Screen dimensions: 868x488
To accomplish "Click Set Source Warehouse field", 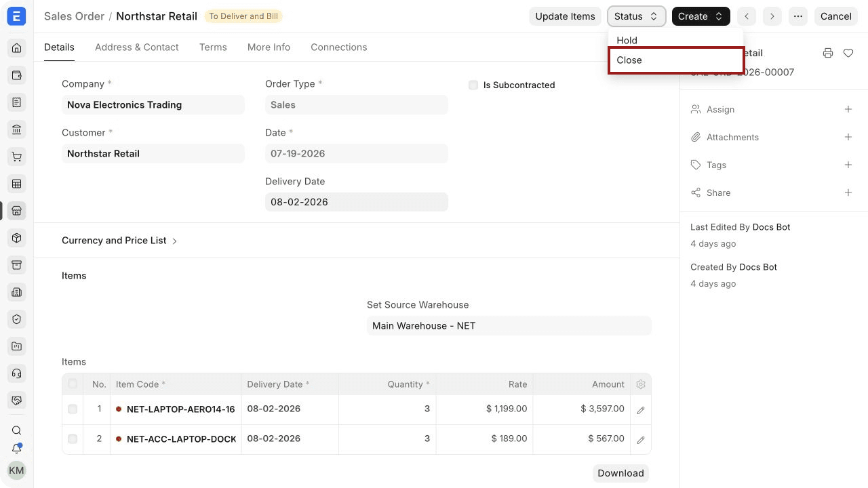I will pos(509,326).
